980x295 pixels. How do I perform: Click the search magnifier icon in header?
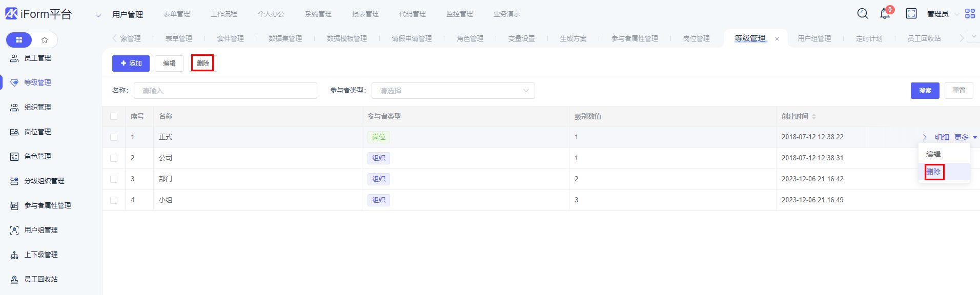coord(863,14)
